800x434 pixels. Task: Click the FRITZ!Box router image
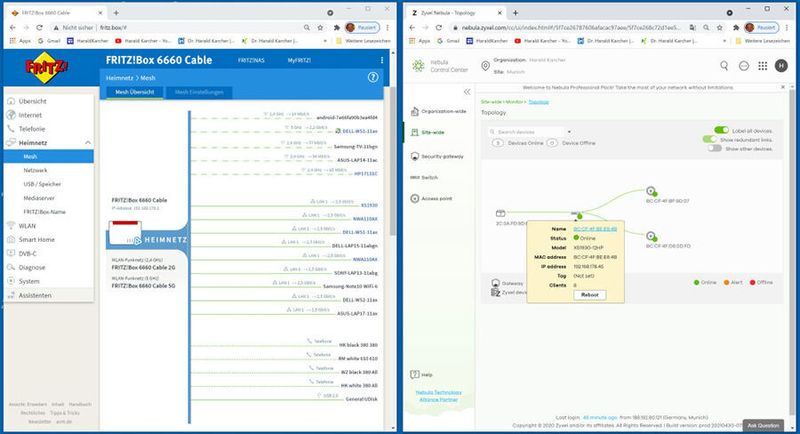[x=125, y=233]
